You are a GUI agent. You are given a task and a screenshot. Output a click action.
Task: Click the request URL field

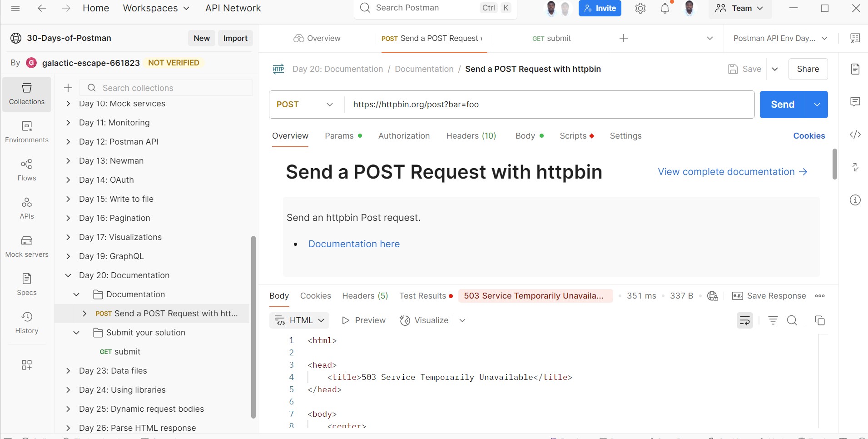(x=550, y=105)
